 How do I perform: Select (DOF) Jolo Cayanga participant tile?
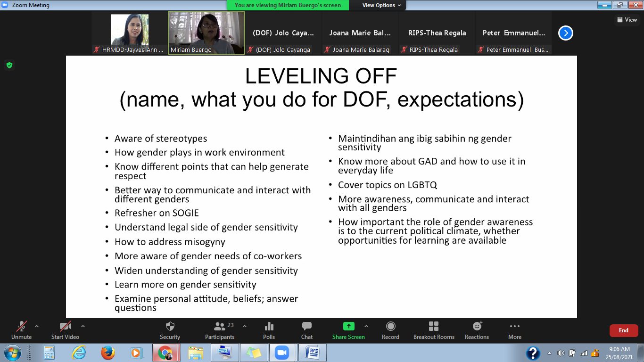283,33
